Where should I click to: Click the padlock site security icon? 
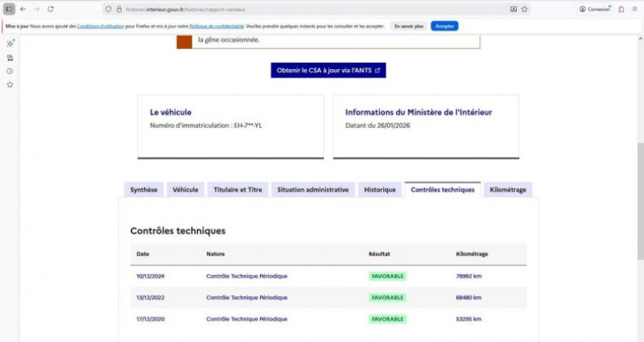(118, 9)
